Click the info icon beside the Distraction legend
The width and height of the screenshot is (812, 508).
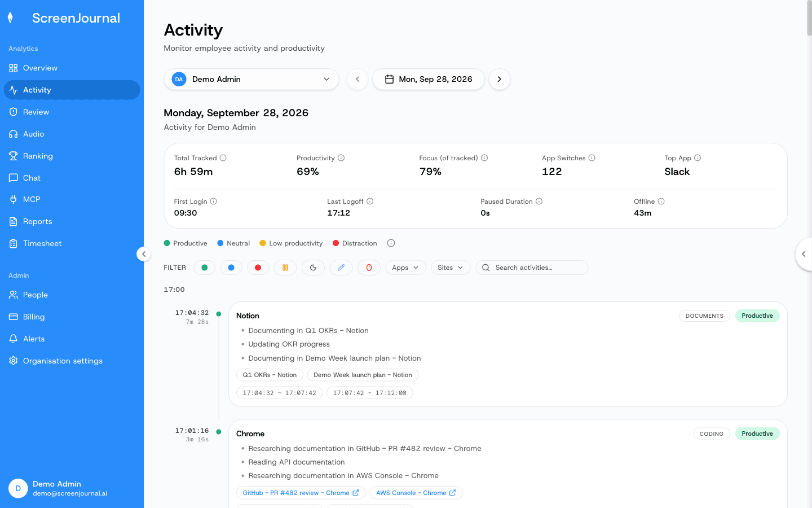[391, 243]
